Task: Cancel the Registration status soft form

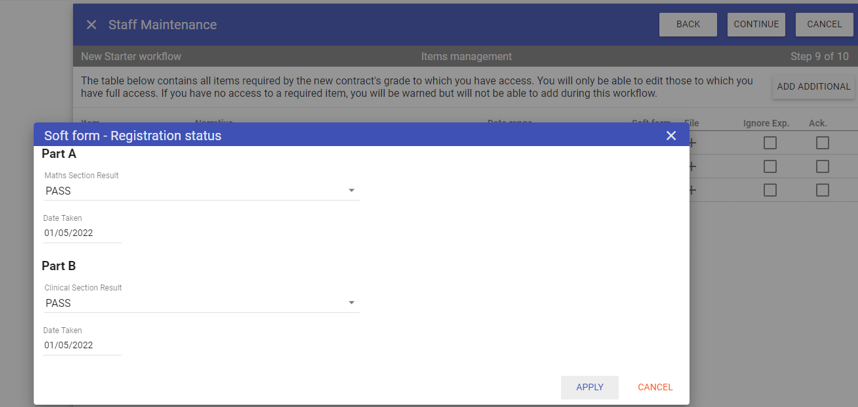Action: [655, 387]
